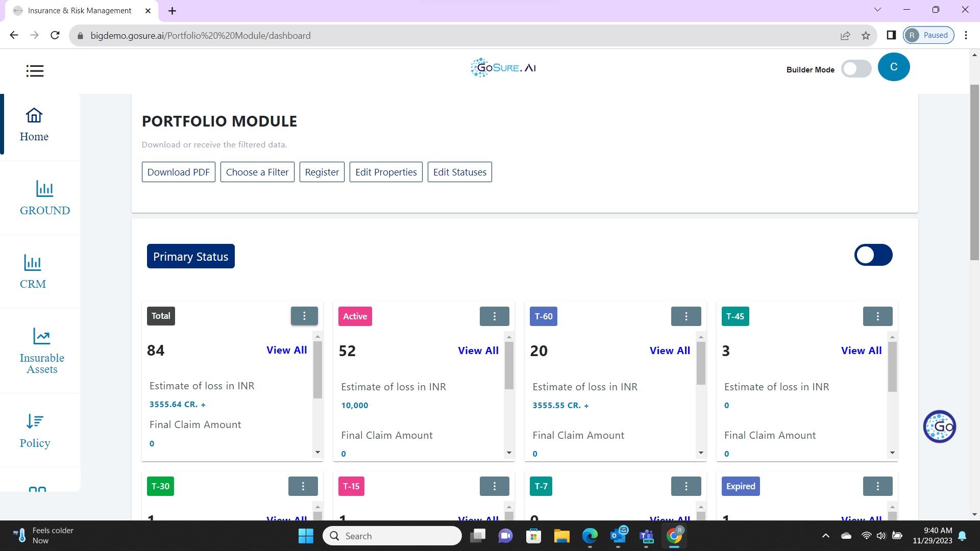
Task: Open the Home section in sidebar
Action: click(34, 124)
